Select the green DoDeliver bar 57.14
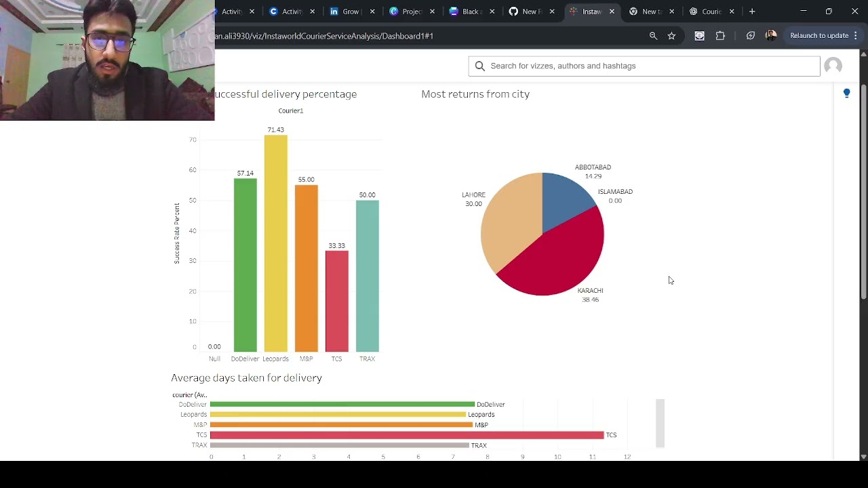Image resolution: width=868 pixels, height=488 pixels. pyautogui.click(x=245, y=265)
